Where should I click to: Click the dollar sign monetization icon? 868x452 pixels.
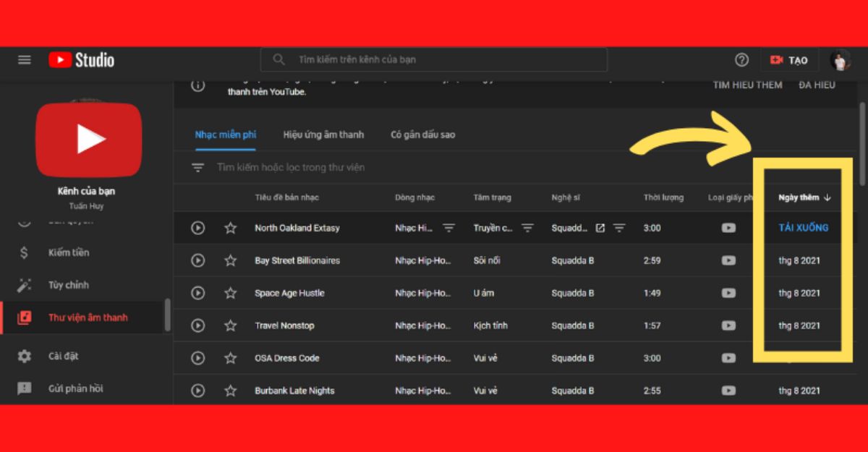pyautogui.click(x=24, y=252)
